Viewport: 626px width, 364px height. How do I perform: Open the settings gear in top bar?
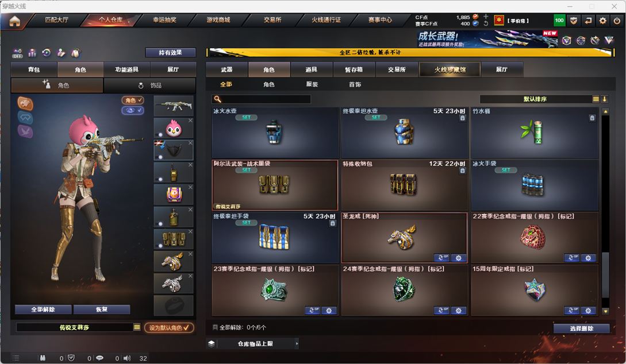(x=603, y=20)
